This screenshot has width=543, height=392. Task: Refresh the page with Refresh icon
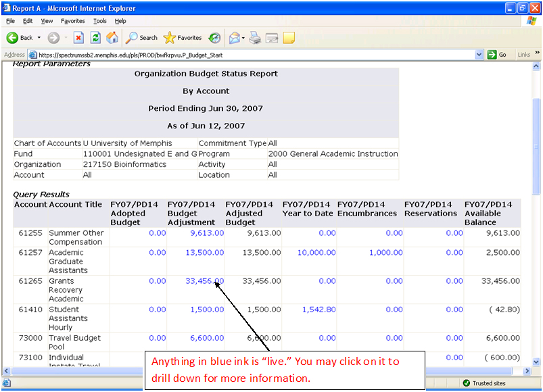(x=95, y=38)
